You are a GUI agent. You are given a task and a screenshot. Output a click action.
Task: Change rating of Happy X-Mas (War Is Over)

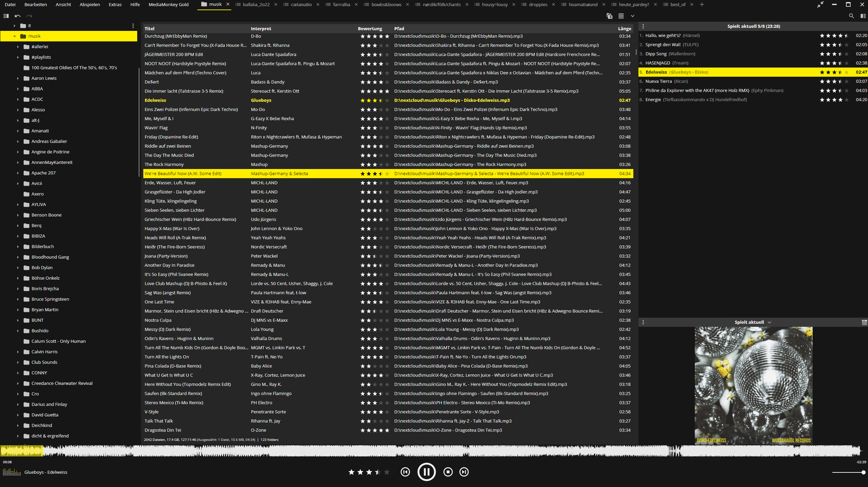pyautogui.click(x=375, y=229)
